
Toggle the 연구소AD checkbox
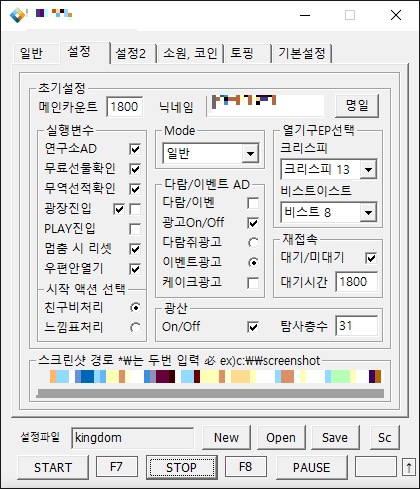[x=135, y=149]
